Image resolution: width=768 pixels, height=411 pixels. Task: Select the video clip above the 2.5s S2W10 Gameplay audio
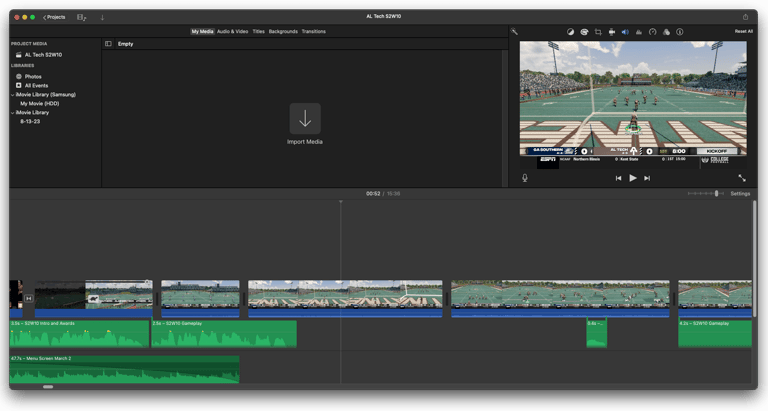click(200, 298)
